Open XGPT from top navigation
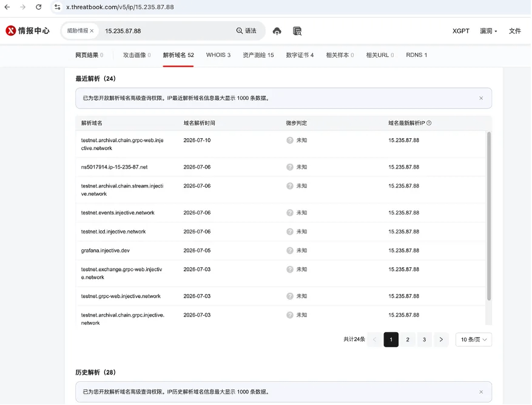 click(x=461, y=31)
